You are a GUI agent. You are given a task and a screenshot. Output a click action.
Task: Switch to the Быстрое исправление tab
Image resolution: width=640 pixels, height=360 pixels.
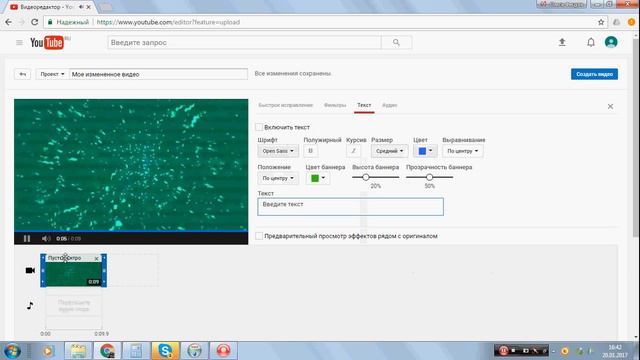tap(285, 105)
